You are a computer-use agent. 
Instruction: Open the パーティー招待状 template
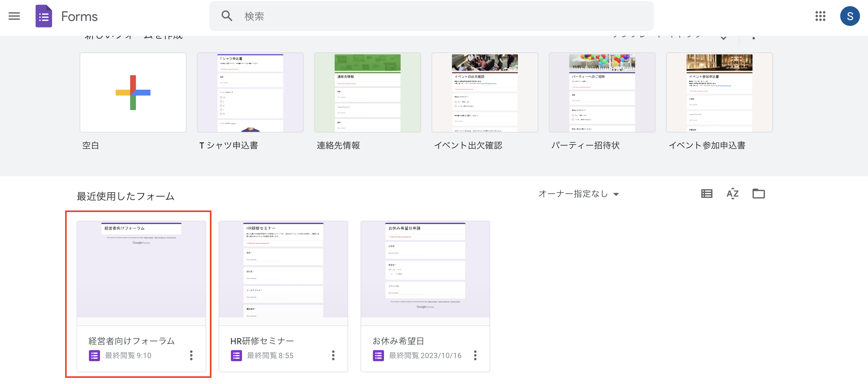[x=602, y=92]
